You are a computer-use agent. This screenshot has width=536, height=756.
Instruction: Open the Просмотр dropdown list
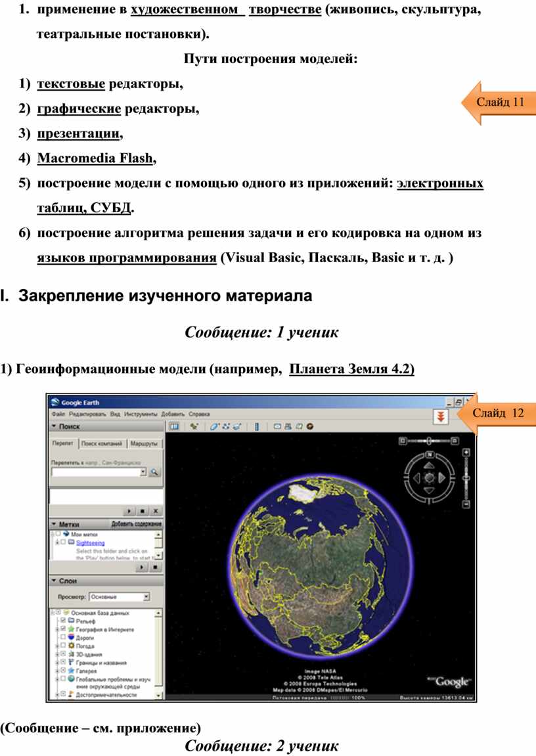pyautogui.click(x=146, y=596)
